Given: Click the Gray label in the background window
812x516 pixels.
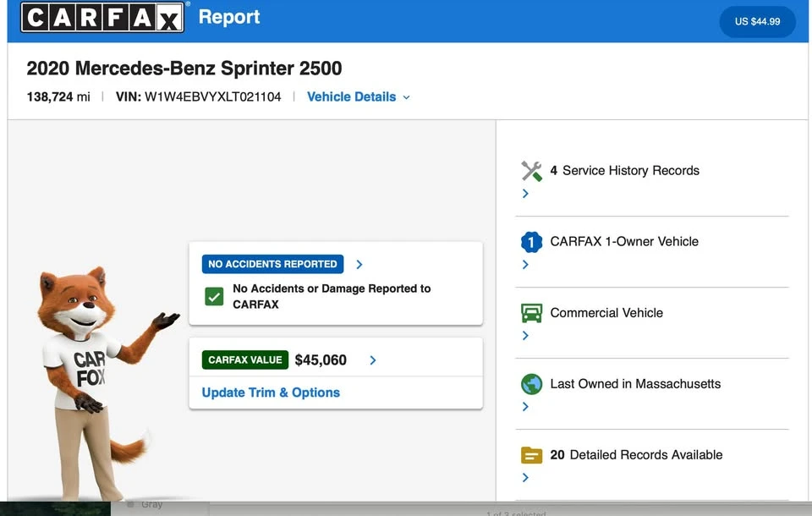Looking at the screenshot, I should [x=151, y=504].
